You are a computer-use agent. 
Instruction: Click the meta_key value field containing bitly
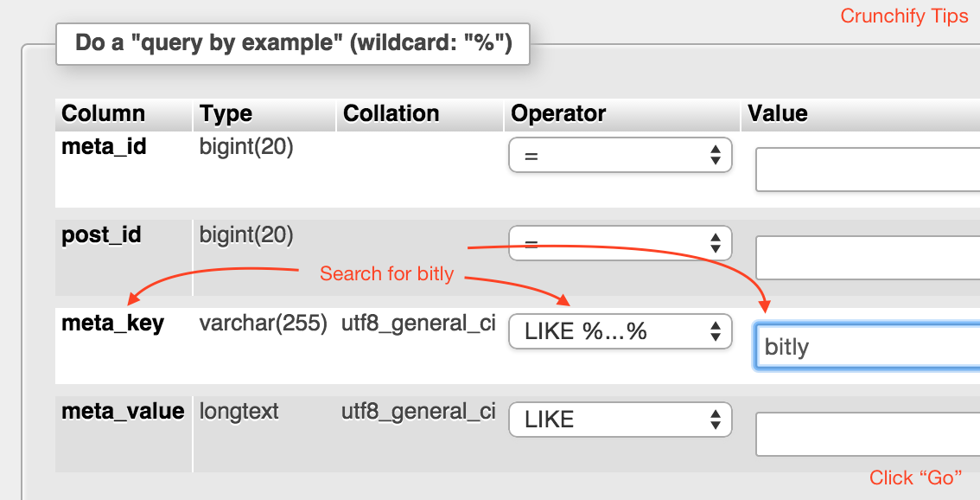tap(867, 347)
